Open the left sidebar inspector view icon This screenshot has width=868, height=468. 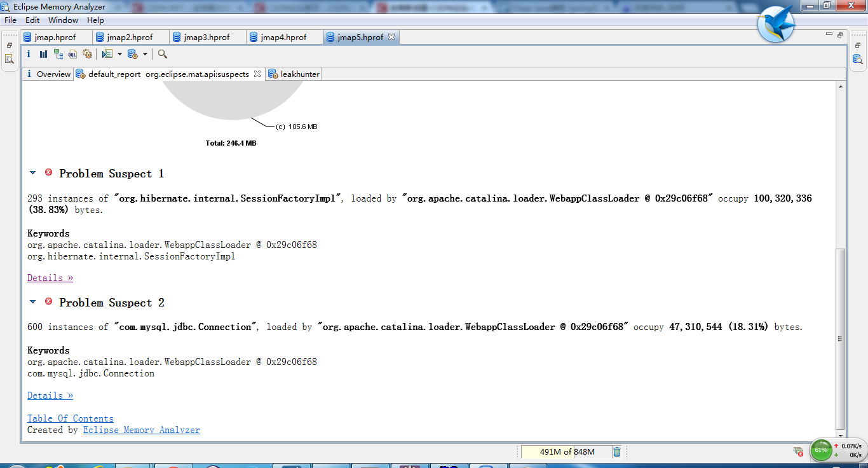point(10,59)
